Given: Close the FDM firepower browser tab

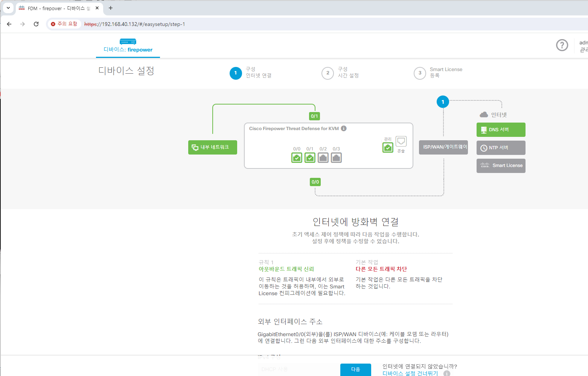Looking at the screenshot, I should [x=97, y=8].
